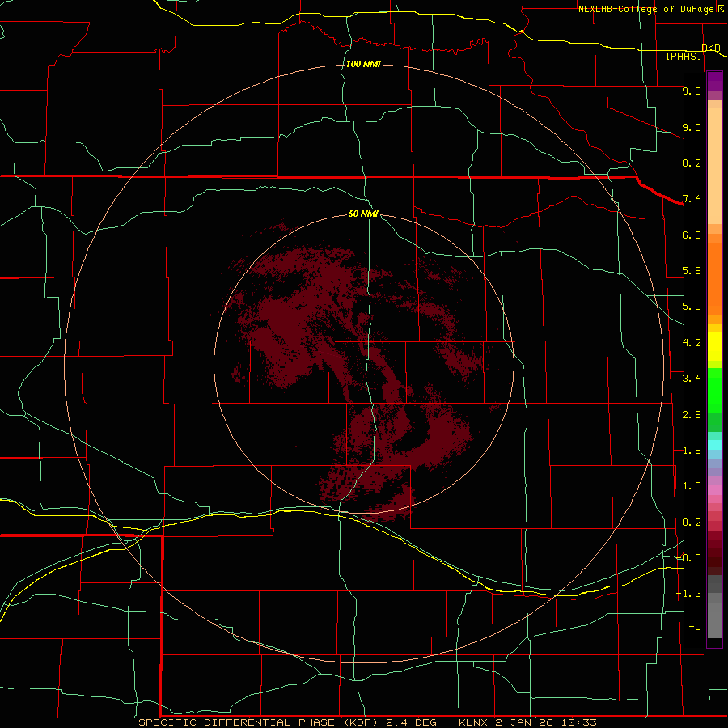
Task: Click the 2.6 color scale value
Action: click(x=692, y=415)
